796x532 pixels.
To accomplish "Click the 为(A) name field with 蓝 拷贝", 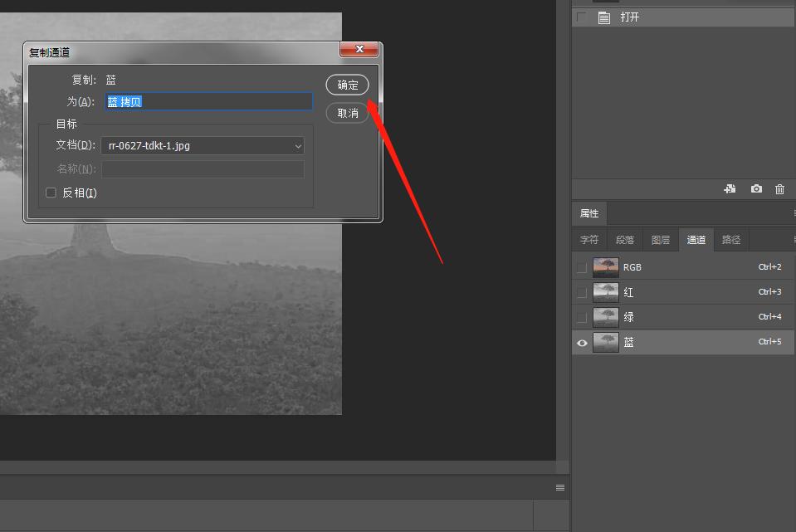I will click(x=208, y=101).
